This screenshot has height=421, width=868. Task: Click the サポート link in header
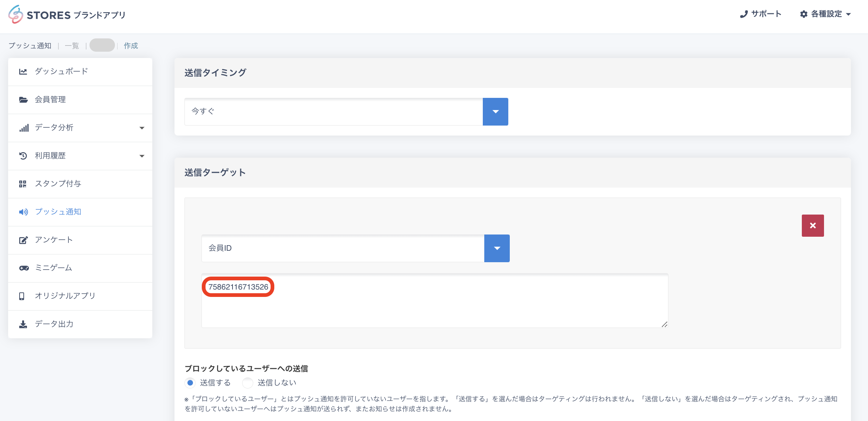tap(761, 14)
